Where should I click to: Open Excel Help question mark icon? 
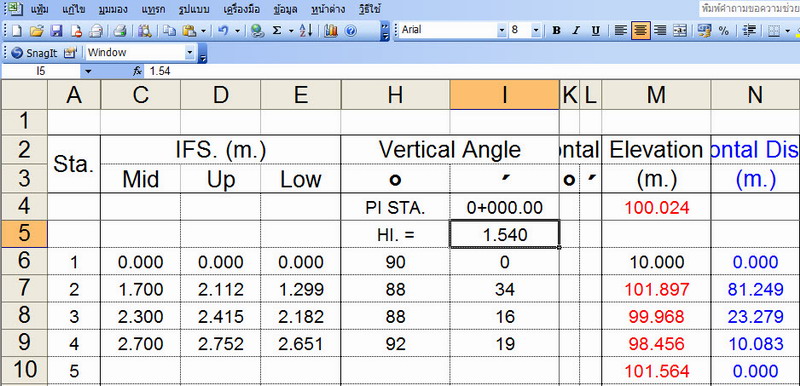[350, 31]
